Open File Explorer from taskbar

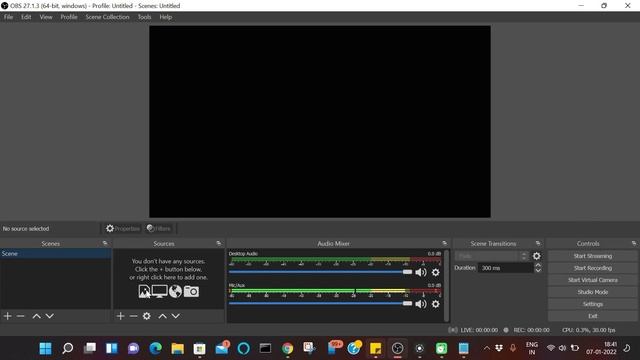(178, 349)
